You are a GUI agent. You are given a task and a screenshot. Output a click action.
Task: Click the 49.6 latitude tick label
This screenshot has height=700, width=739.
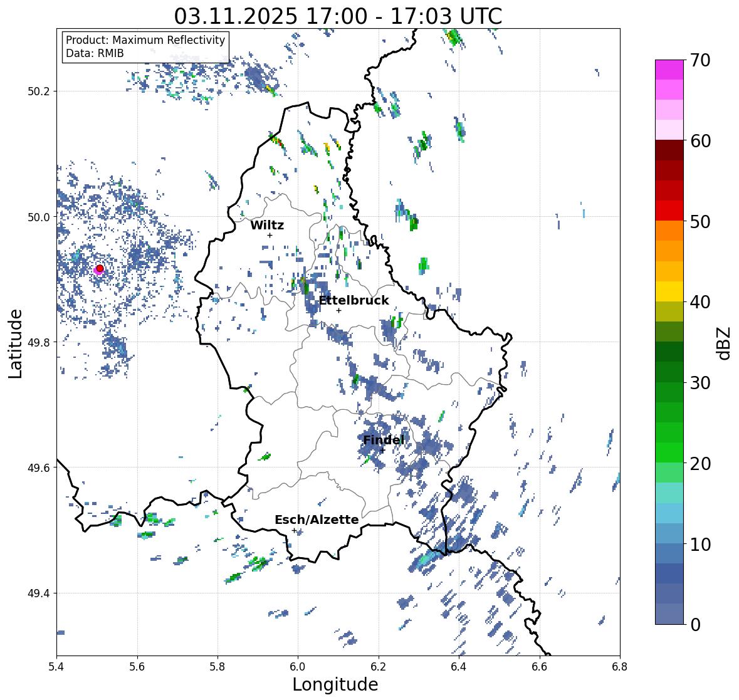click(x=39, y=468)
